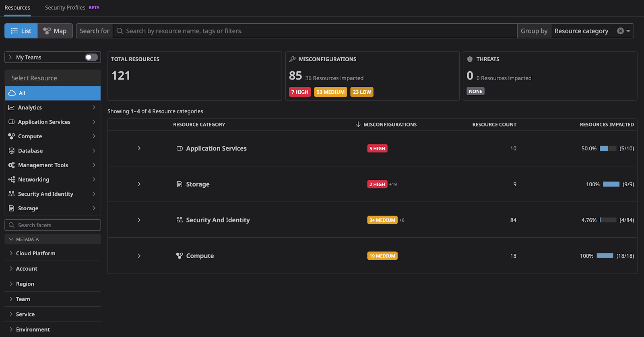Click the Compute icon in table row

180,256
